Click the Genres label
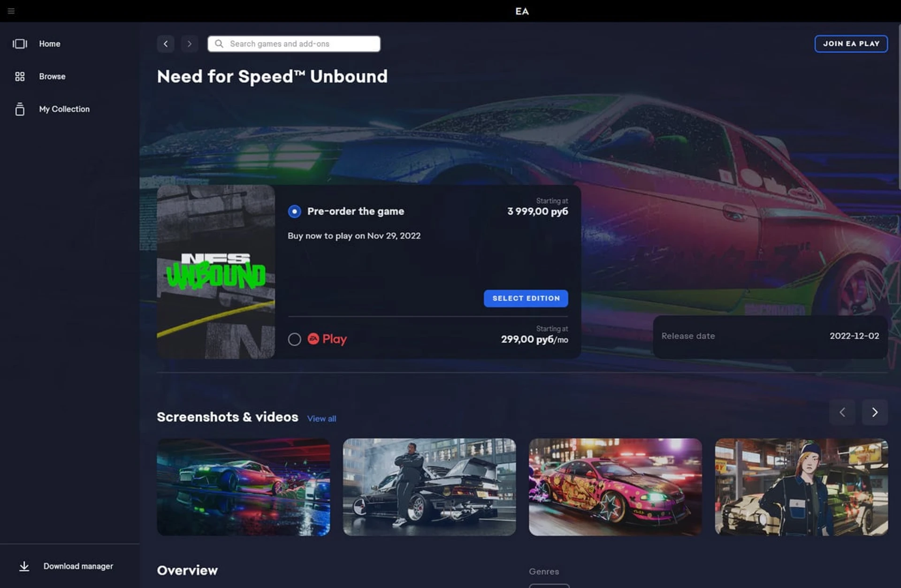Image resolution: width=901 pixels, height=588 pixels. click(544, 572)
